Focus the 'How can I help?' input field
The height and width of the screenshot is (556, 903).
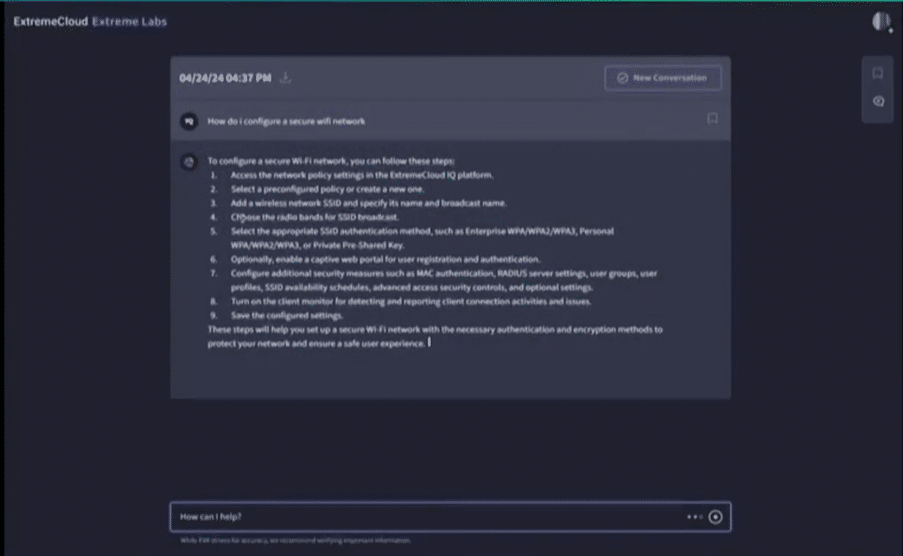pyautogui.click(x=420, y=517)
